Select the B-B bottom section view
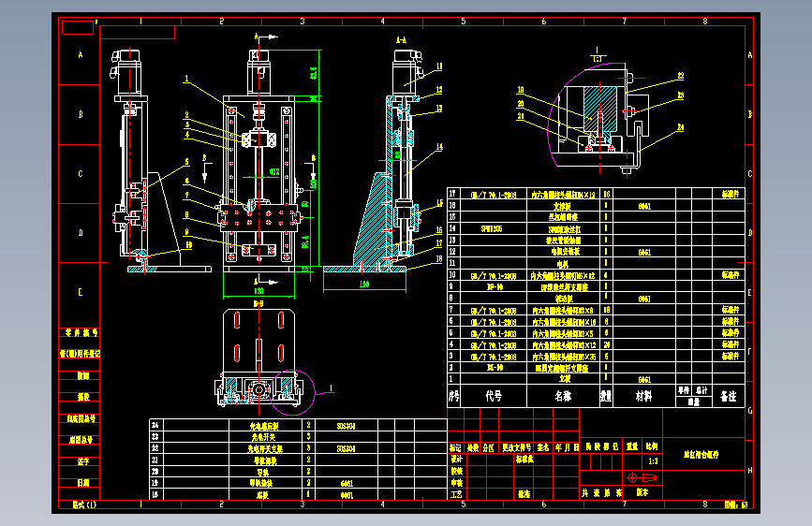 (258, 358)
